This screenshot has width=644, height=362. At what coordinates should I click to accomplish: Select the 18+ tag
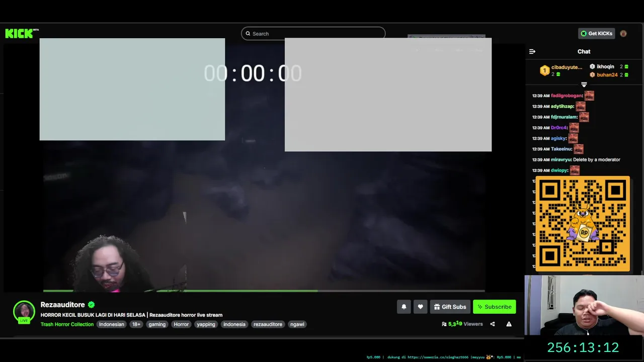136,324
